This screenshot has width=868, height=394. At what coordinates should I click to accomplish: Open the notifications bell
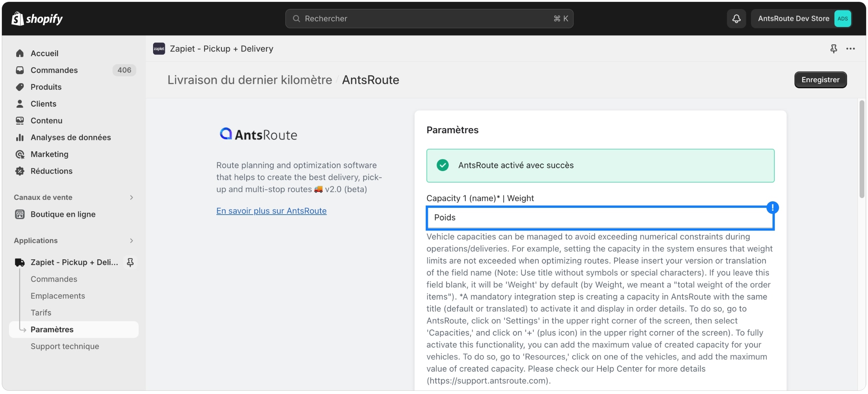coord(736,18)
